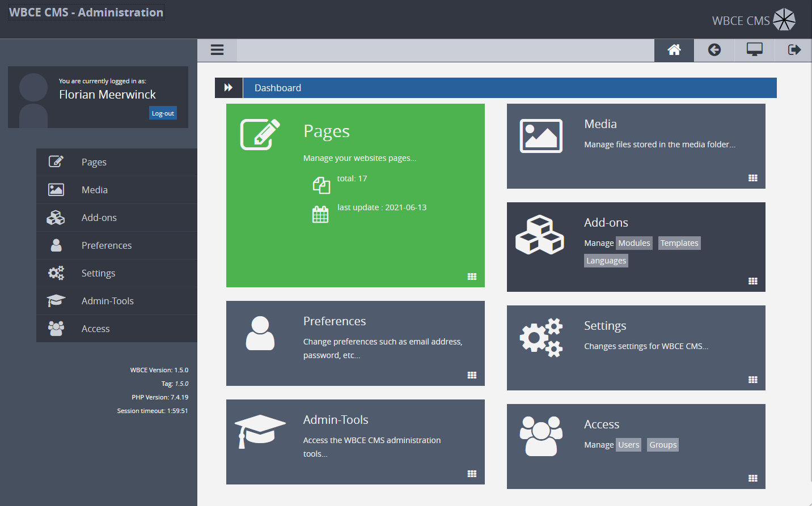812x506 pixels.
Task: Click the Add-ons card heading
Action: click(x=606, y=223)
